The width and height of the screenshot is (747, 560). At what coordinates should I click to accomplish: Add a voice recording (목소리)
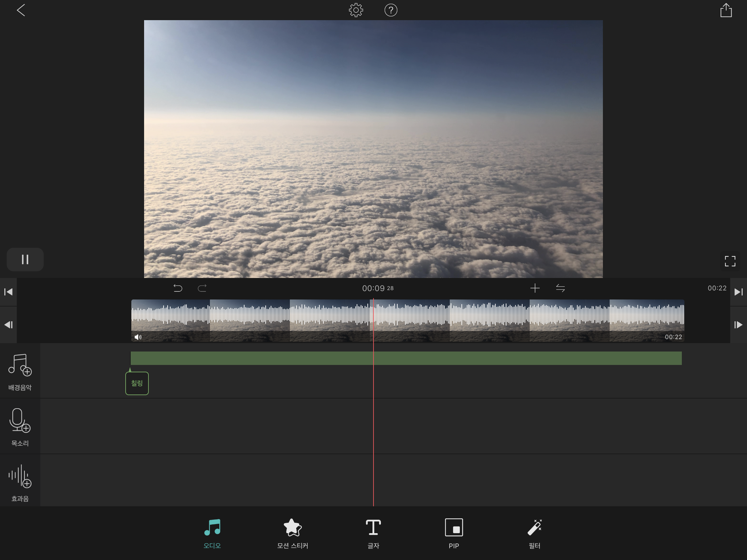20,427
